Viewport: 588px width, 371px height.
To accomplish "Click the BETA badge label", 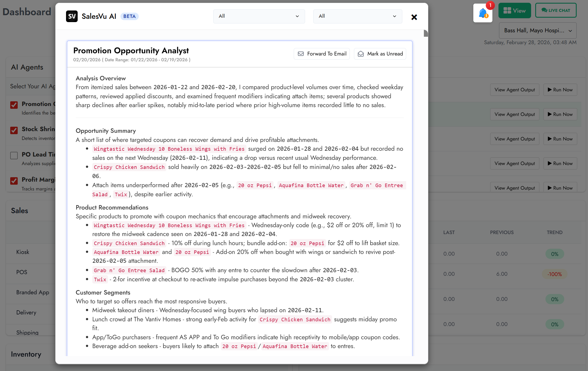I will click(129, 16).
